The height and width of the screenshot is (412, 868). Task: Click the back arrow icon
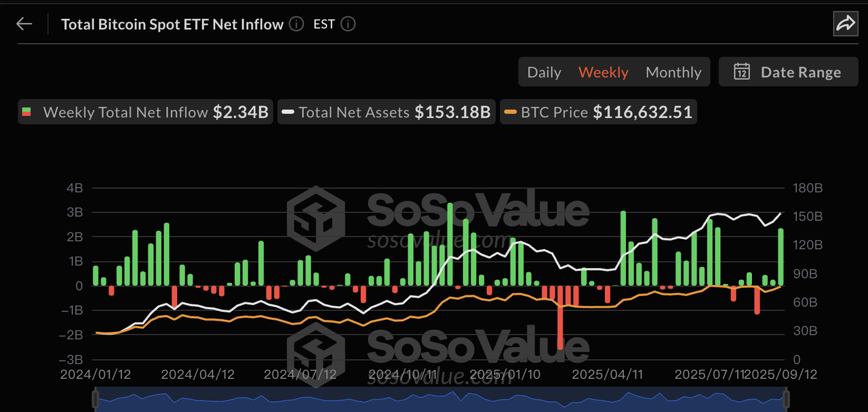pos(24,24)
